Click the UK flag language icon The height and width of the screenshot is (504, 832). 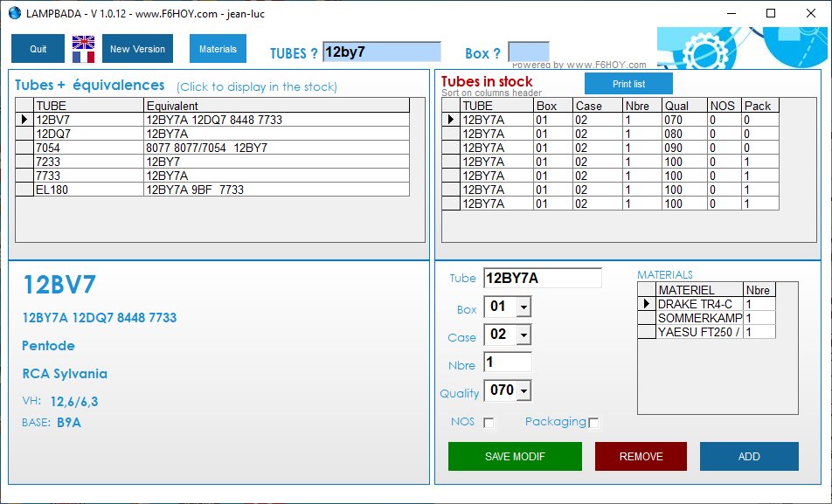[83, 42]
